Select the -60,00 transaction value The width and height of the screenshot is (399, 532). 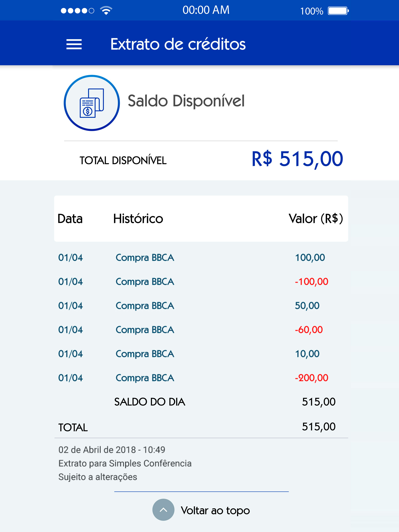pyautogui.click(x=309, y=330)
